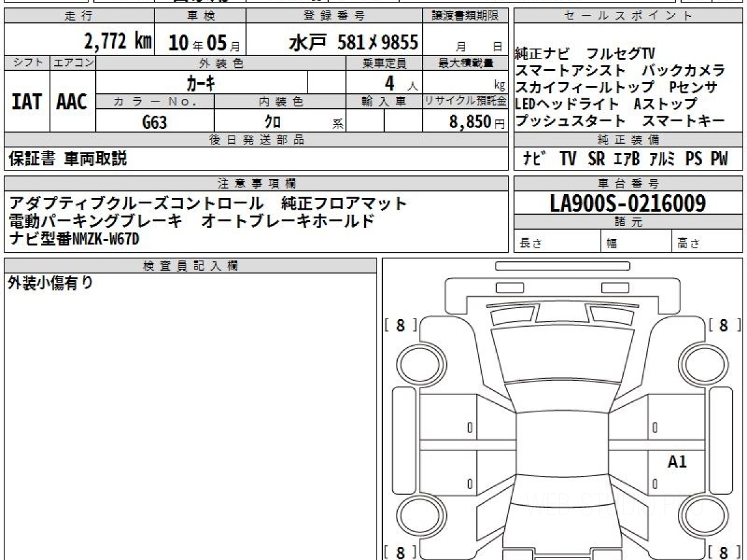The height and width of the screenshot is (560, 747).
Task: Select the line LEDヘッドライト Aストップ
Action: coord(606,104)
